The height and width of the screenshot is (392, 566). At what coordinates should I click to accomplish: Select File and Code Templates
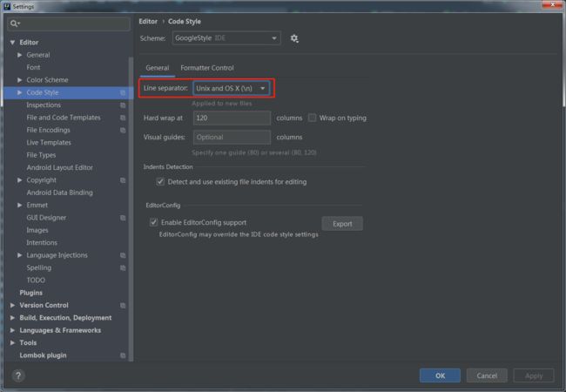tap(64, 118)
